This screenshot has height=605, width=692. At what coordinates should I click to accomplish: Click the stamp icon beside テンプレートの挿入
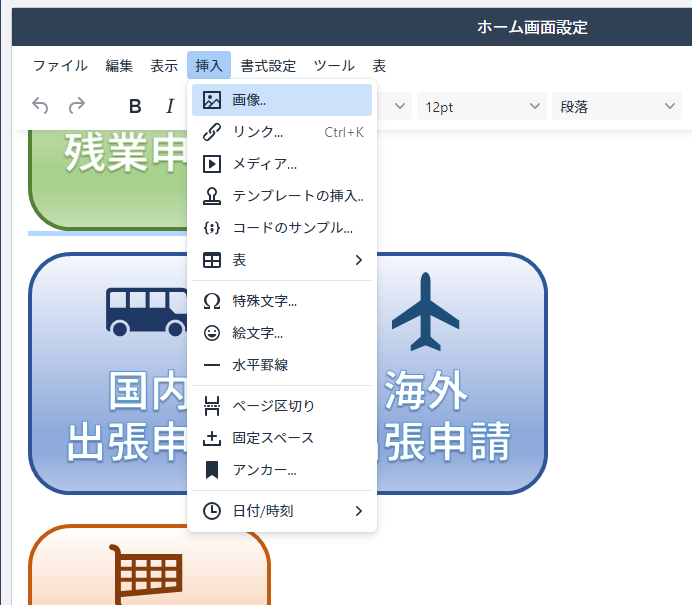(212, 196)
